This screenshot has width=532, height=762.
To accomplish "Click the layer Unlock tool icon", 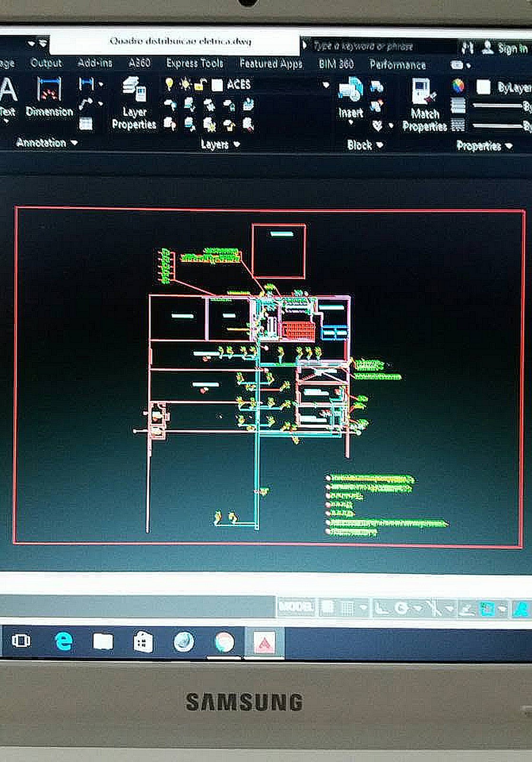I will (228, 124).
